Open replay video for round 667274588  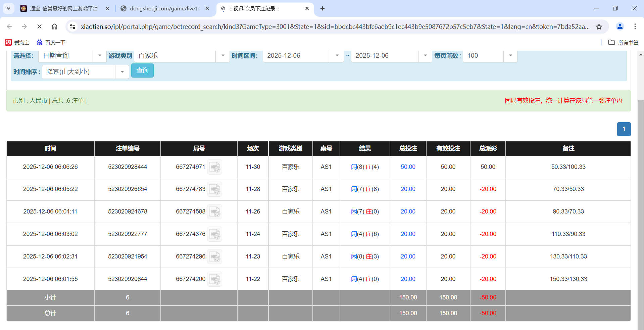(x=215, y=211)
